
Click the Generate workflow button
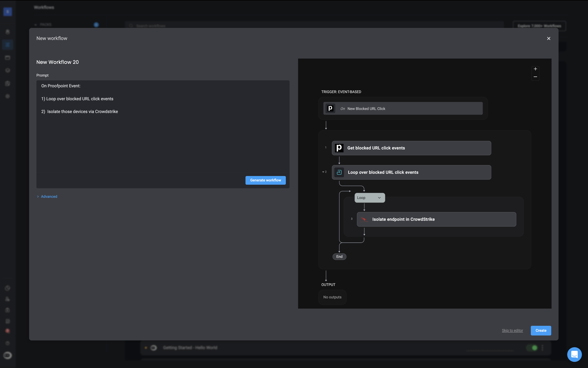click(265, 180)
